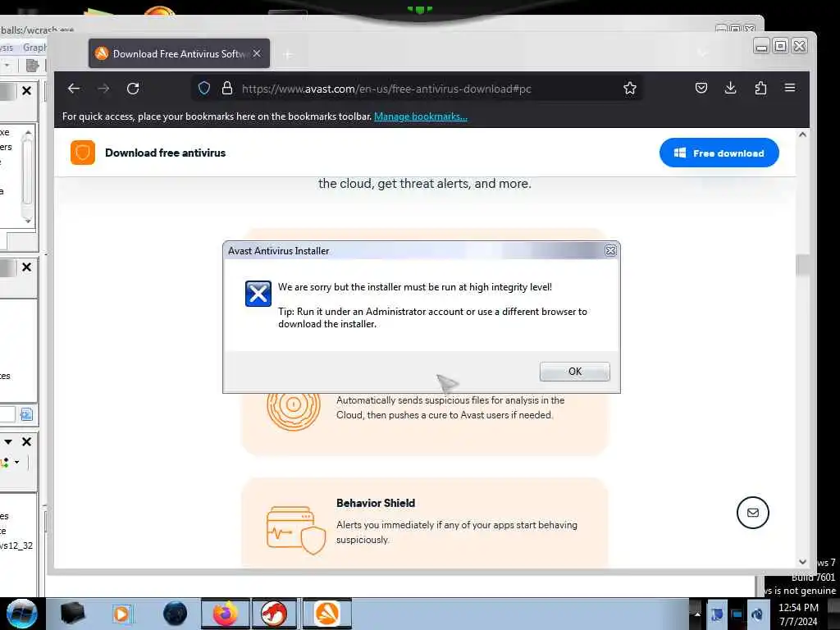Open the extensions puzzle icon

tap(760, 88)
